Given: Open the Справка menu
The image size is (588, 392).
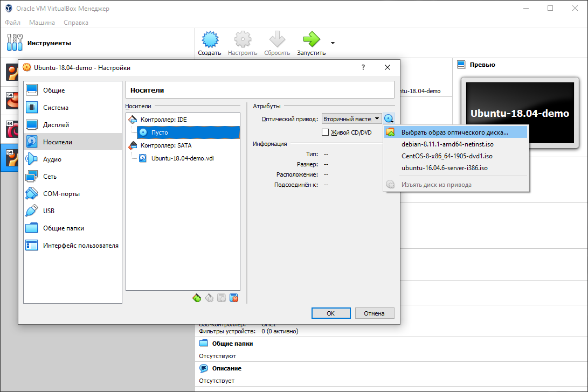Looking at the screenshot, I should pos(76,23).
